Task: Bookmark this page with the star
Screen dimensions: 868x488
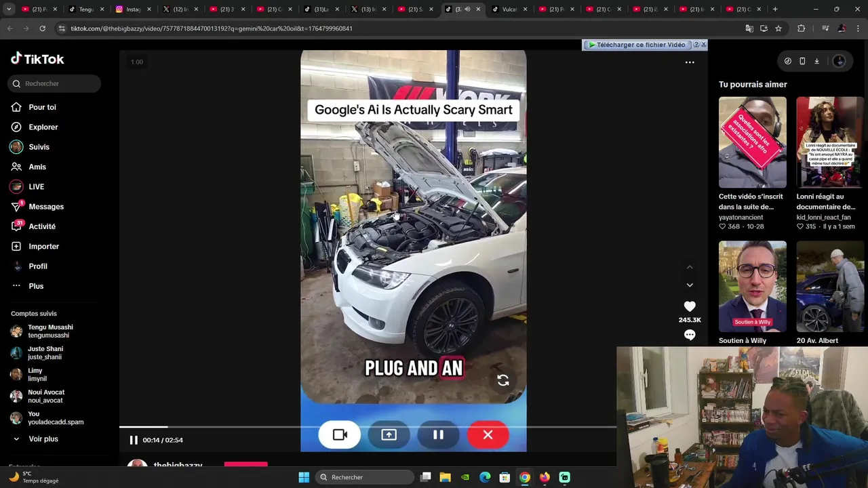Action: pos(778,28)
